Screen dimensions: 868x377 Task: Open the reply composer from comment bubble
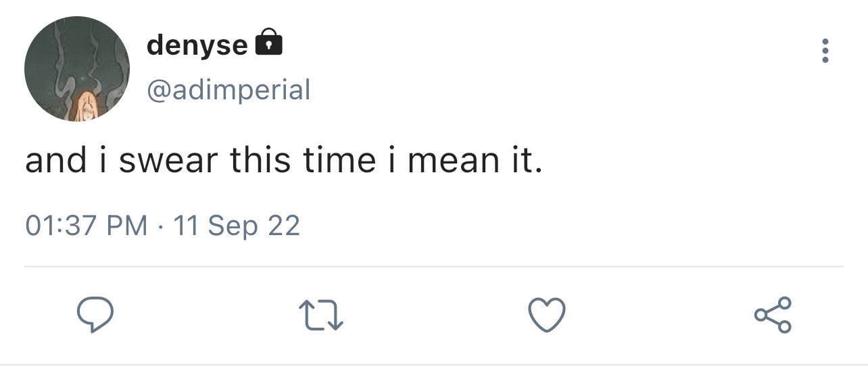(94, 316)
